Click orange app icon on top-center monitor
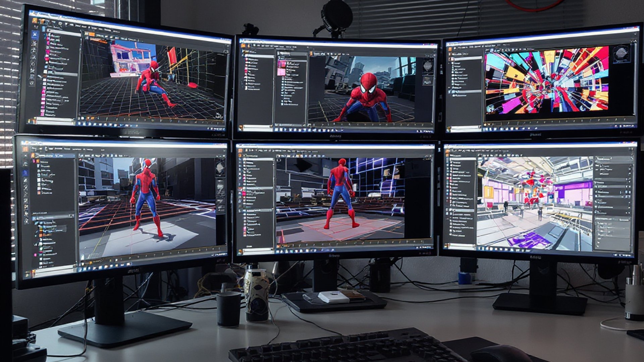This screenshot has height=362, width=644. 243,46
